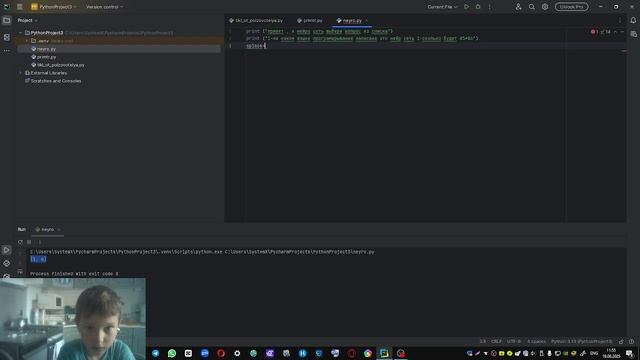Open the Python 3.13 interpreter selector
The height and width of the screenshot is (360, 640).
(x=581, y=341)
